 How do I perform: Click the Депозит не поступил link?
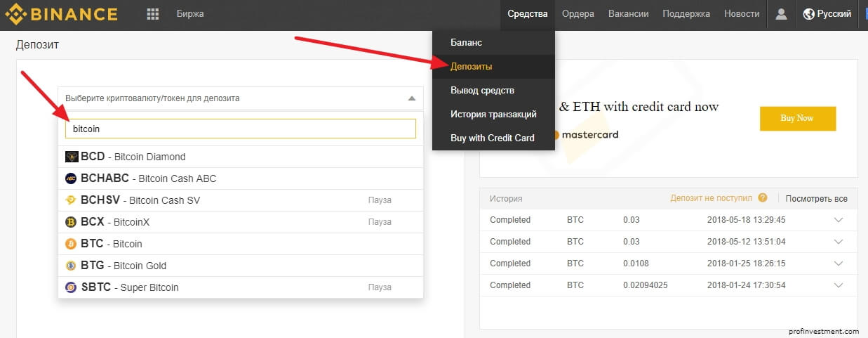tap(711, 199)
